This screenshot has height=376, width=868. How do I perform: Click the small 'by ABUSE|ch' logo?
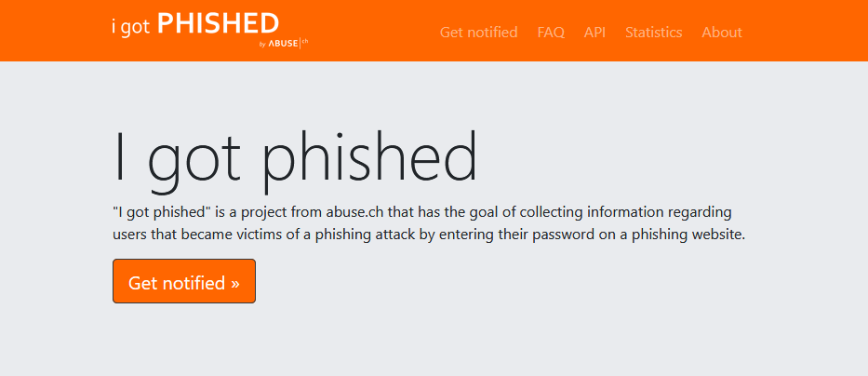[283, 42]
